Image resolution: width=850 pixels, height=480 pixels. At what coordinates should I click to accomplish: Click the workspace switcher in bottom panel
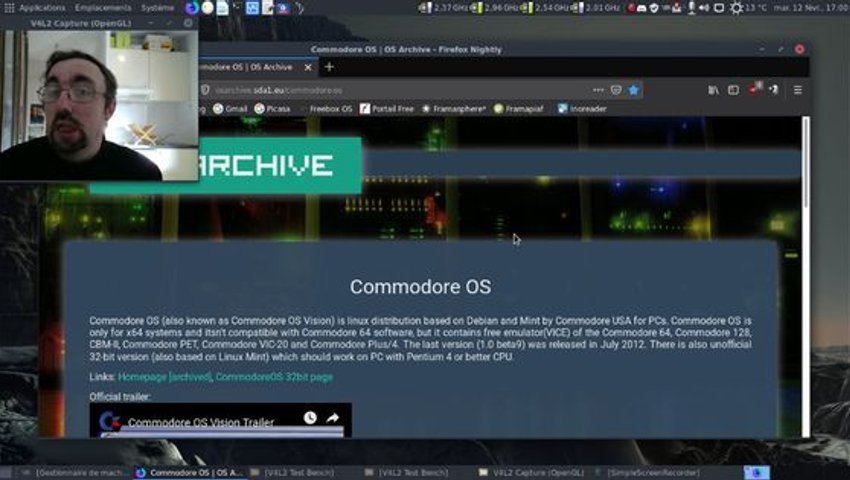(x=756, y=473)
